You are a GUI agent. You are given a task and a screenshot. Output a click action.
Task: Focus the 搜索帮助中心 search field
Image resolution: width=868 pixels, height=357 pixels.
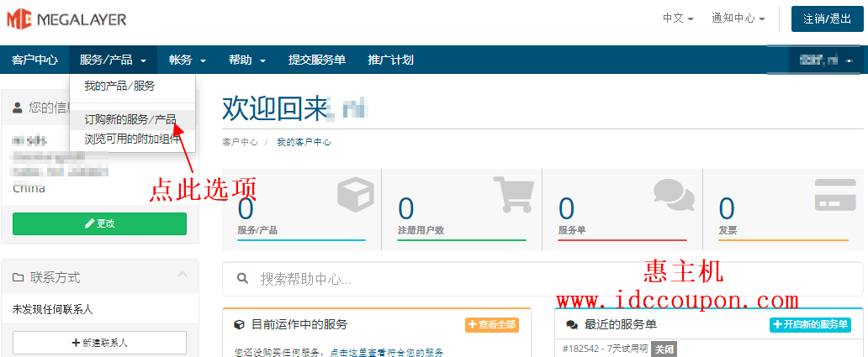[x=547, y=278]
